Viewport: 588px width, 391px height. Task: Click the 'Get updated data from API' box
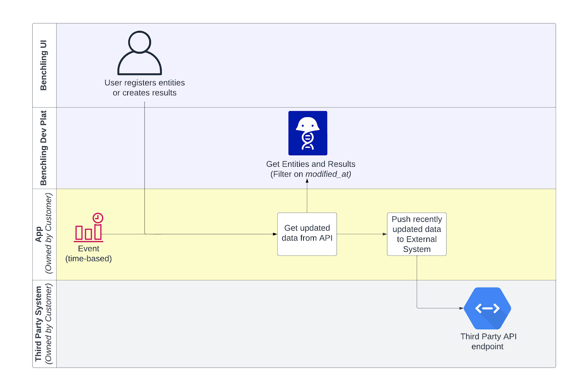(x=307, y=234)
